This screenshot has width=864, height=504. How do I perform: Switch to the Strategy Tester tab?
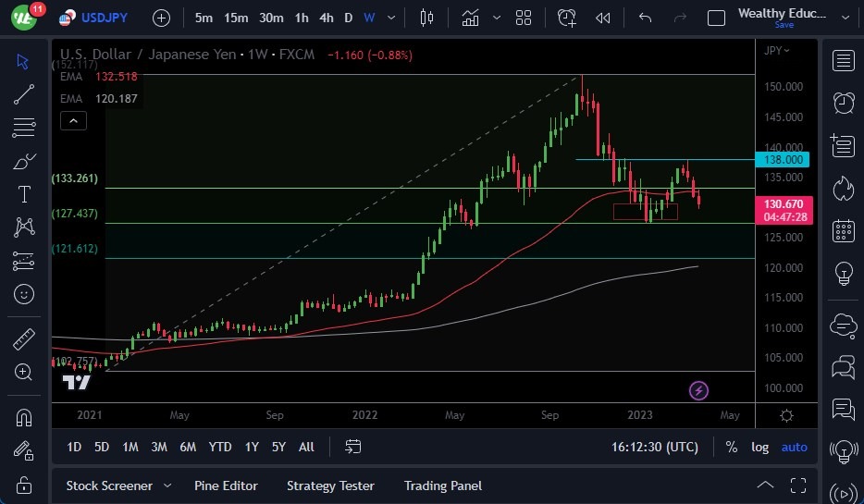[x=330, y=486]
